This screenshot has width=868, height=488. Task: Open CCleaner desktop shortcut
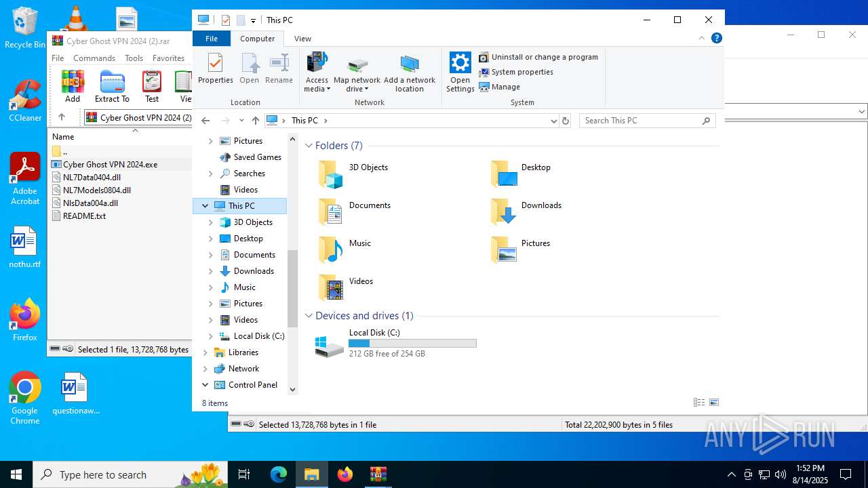[x=25, y=101]
